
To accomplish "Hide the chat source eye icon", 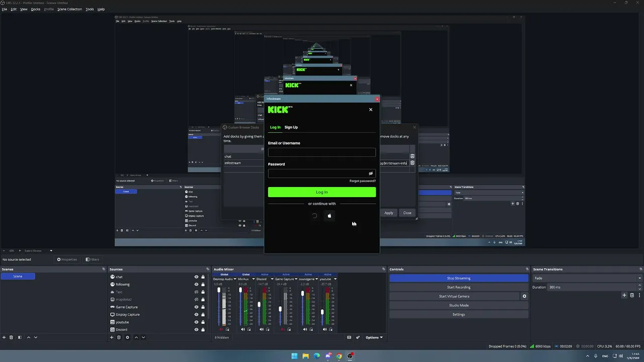I will pyautogui.click(x=197, y=277).
